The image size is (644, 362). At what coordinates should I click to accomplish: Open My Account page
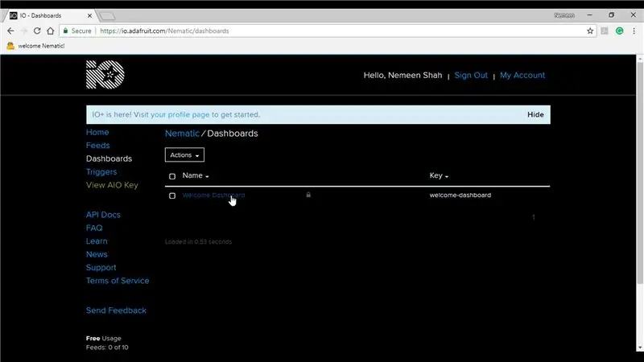click(x=522, y=75)
